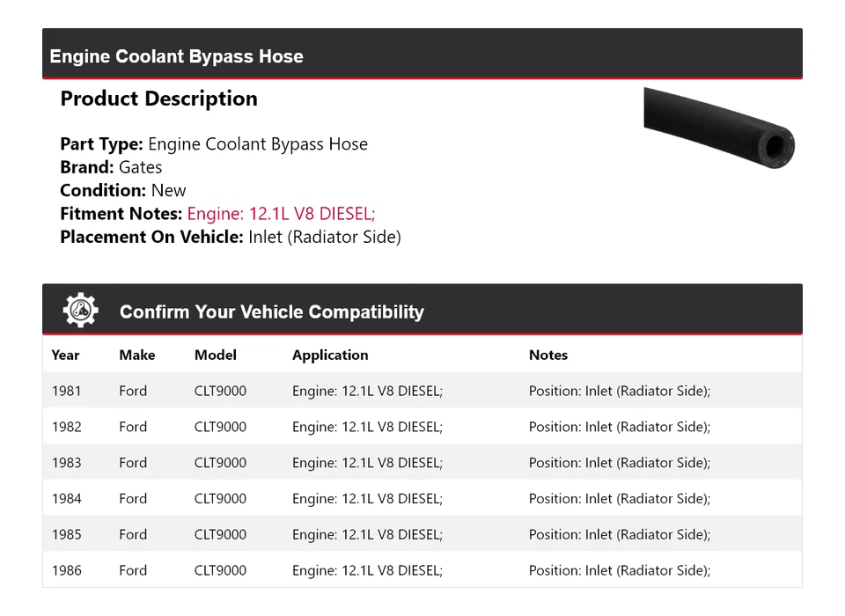Open the black hose product image
The image size is (845, 616).
coord(718,128)
